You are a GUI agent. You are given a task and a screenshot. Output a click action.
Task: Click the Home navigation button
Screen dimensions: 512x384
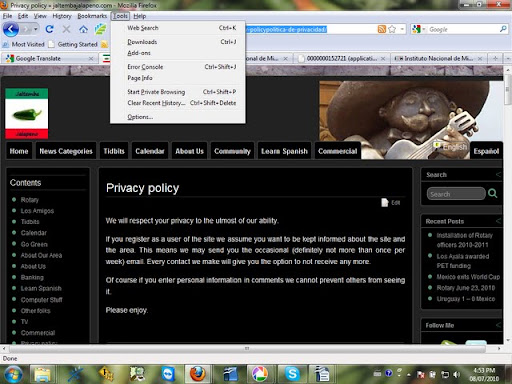[x=19, y=151]
